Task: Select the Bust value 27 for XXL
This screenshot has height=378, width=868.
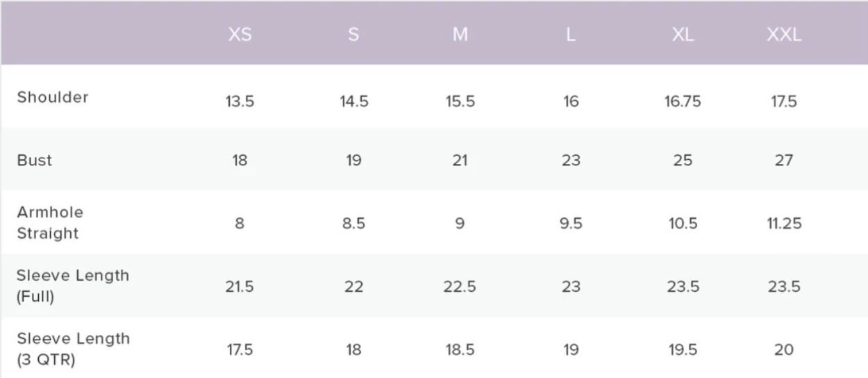Action: click(784, 161)
